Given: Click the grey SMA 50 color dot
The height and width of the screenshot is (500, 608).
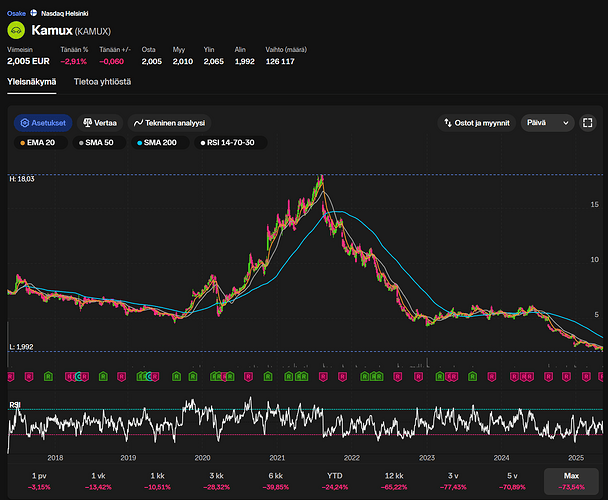Looking at the screenshot, I should click(81, 143).
